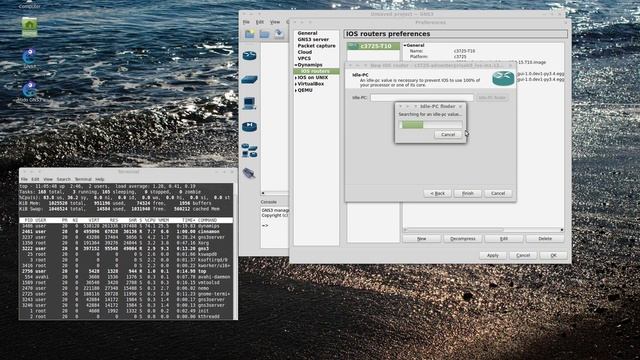The image size is (640, 360).
Task: Open the Help menu in the Terminal
Action: pyautogui.click(x=100, y=179)
